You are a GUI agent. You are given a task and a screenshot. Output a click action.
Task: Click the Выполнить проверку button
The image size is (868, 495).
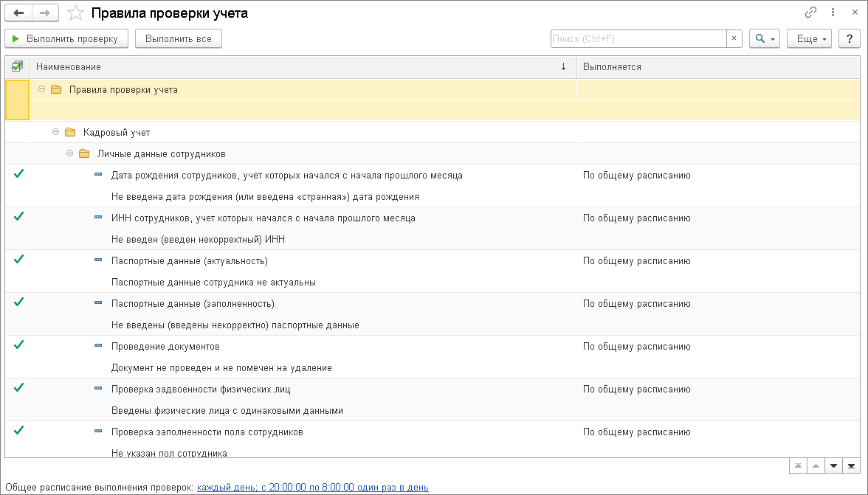pos(66,38)
